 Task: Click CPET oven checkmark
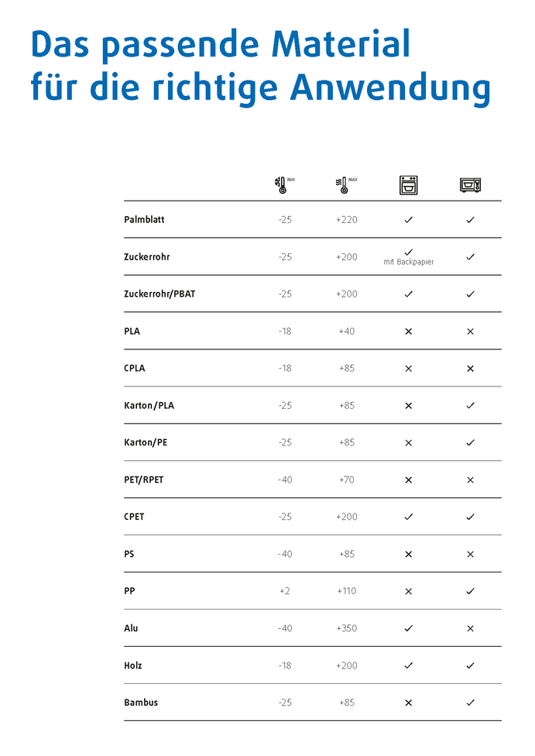[x=408, y=517]
